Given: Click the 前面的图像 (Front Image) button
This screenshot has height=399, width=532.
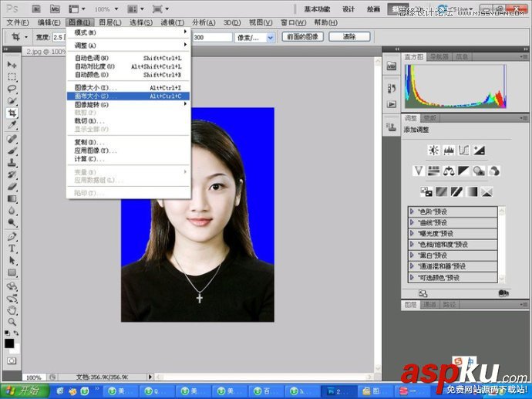Looking at the screenshot, I should pos(302,37).
